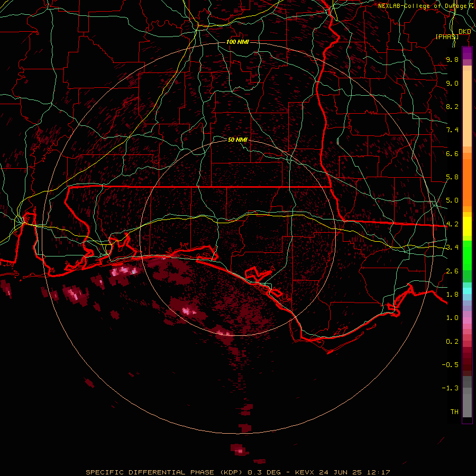This screenshot has width=476, height=476.
Task: Click the 1.0 color scale value
Action: point(452,318)
